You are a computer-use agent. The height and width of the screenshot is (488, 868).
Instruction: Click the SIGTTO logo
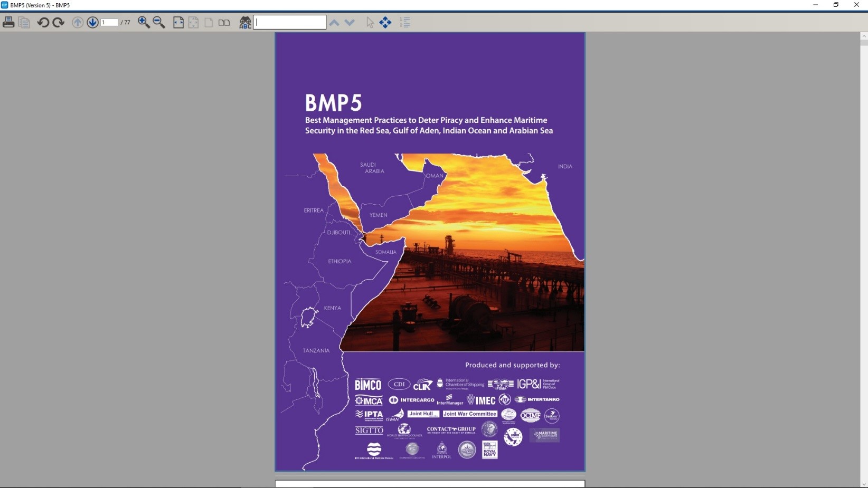(x=369, y=430)
